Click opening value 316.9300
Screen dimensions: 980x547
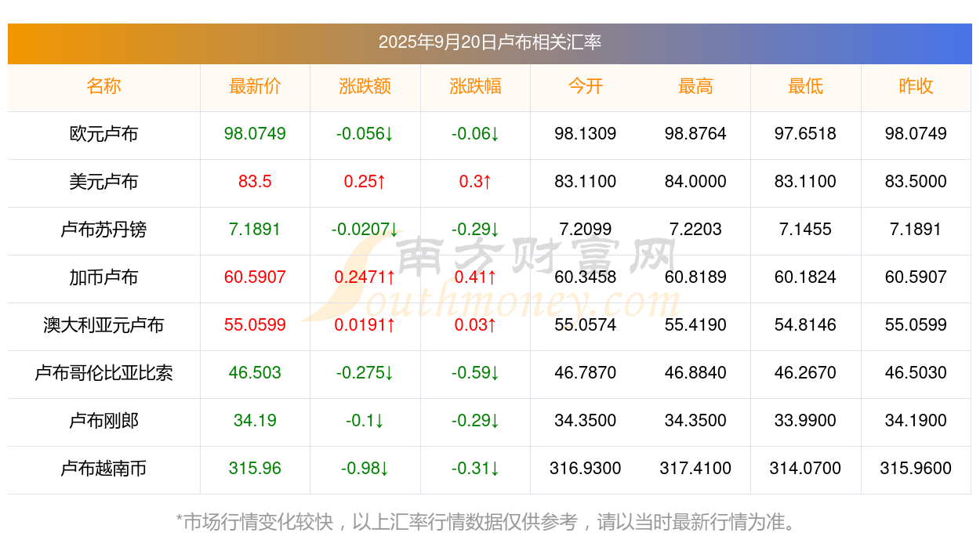(x=586, y=469)
